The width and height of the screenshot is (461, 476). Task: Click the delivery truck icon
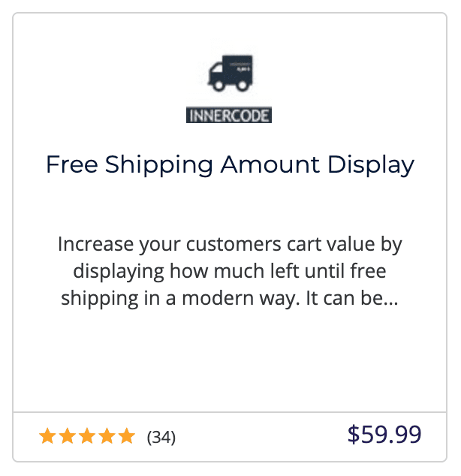230,74
